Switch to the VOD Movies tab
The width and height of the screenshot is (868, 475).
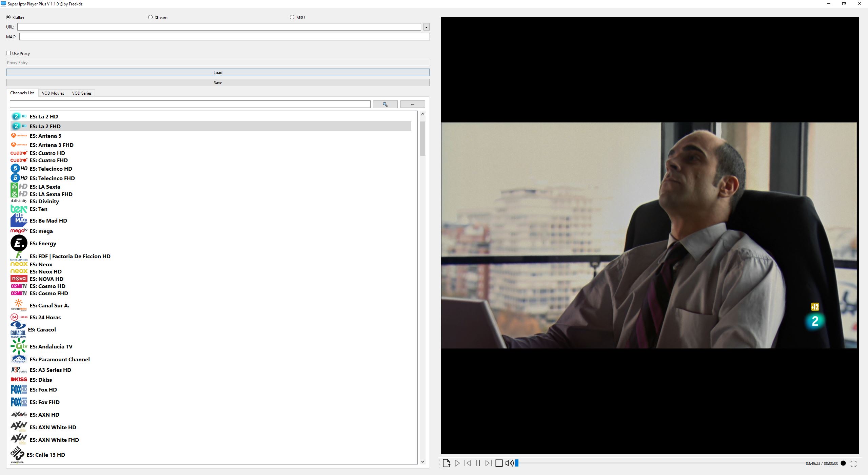pos(53,93)
